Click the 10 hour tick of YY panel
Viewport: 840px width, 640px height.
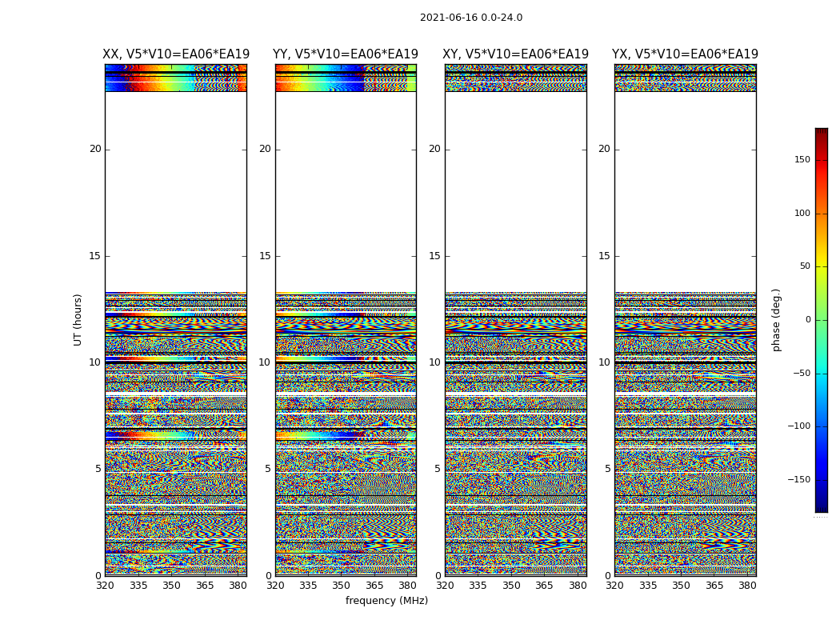[x=265, y=362]
